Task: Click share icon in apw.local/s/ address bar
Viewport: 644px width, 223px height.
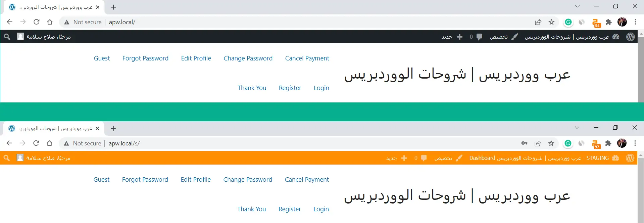Action: [538, 143]
